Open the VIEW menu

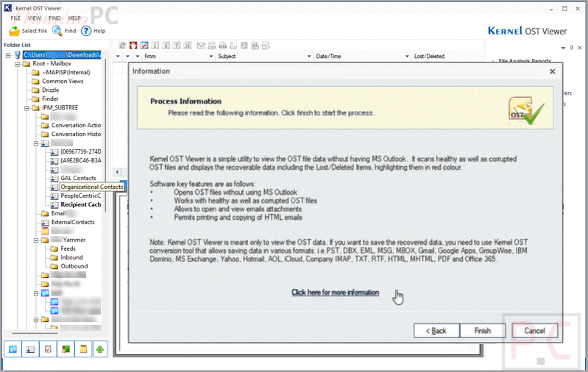[x=35, y=18]
